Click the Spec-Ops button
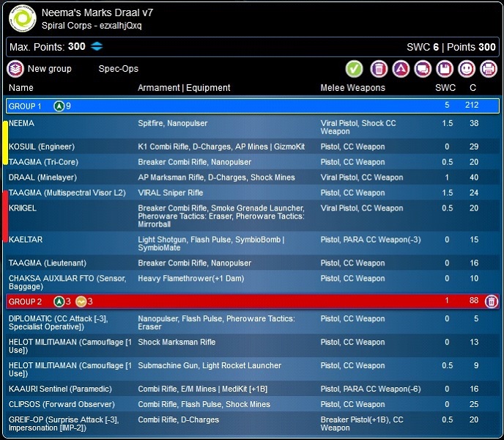This screenshot has width=504, height=440. [x=118, y=69]
